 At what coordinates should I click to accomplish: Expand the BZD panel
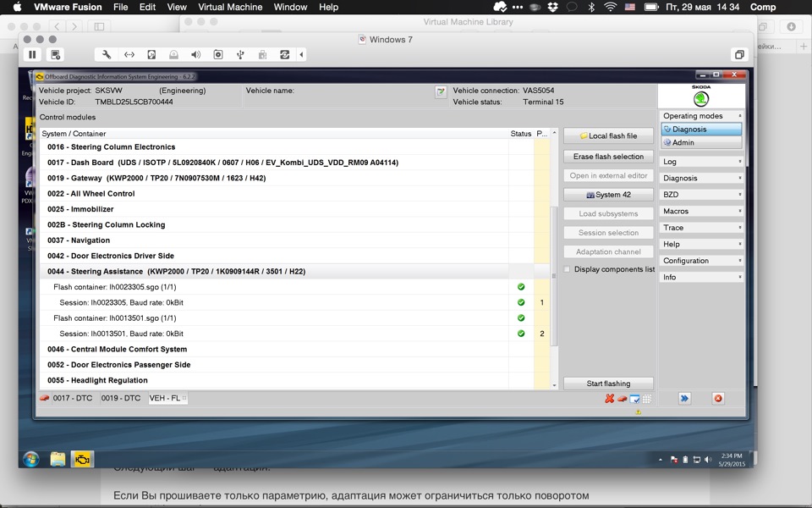tap(701, 195)
